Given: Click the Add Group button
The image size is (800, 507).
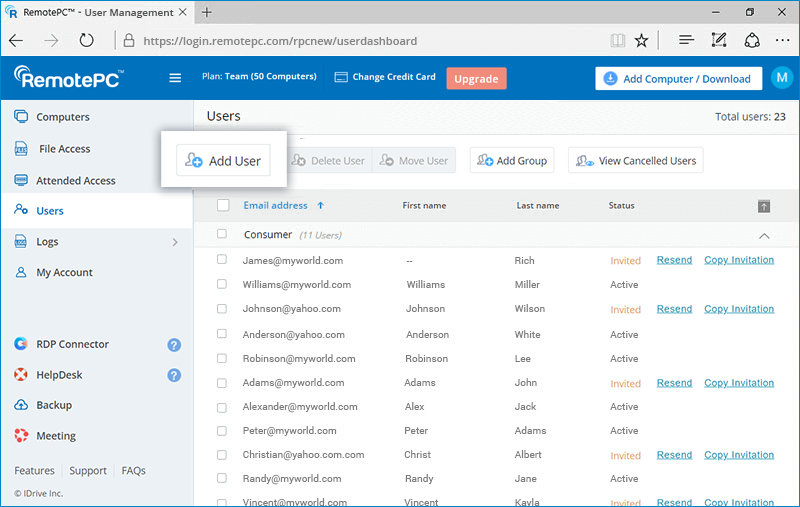Looking at the screenshot, I should coord(512,161).
